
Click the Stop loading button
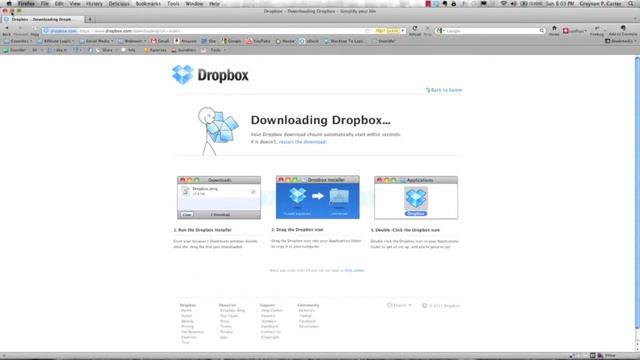(427, 30)
